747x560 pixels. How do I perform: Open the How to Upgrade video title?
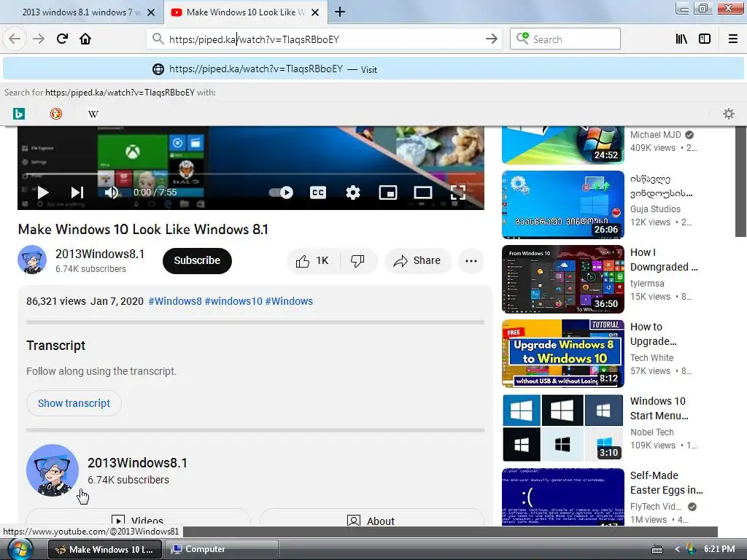[x=653, y=334]
